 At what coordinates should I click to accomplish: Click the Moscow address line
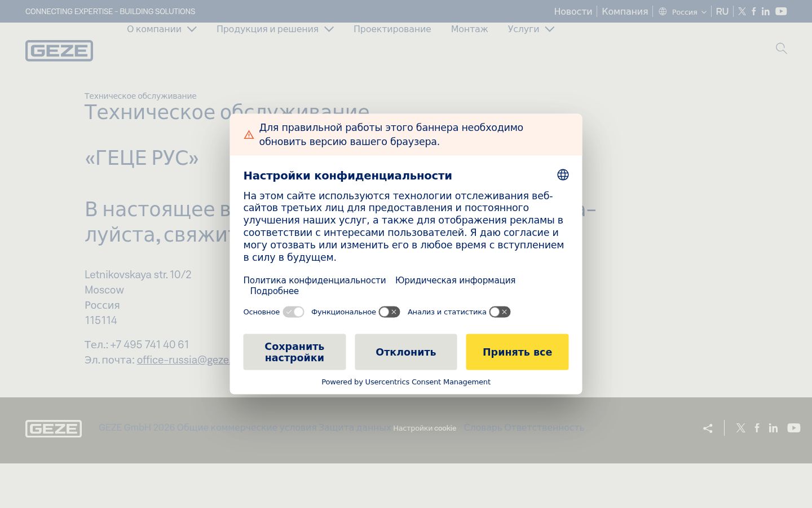click(104, 290)
